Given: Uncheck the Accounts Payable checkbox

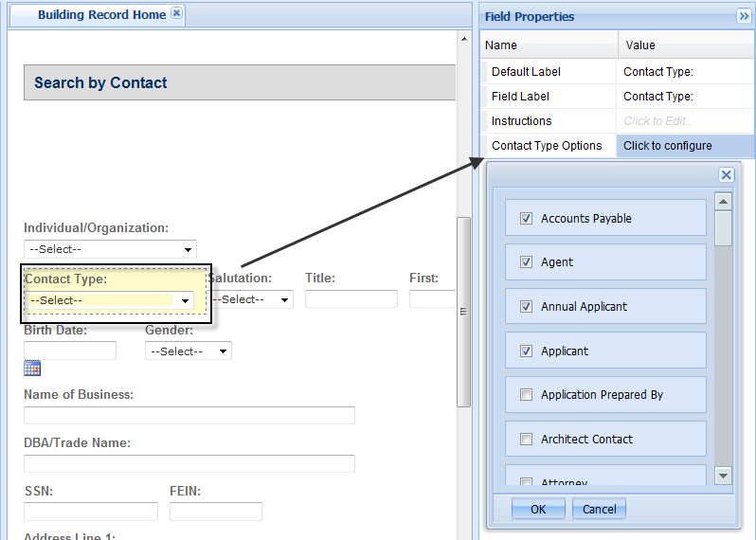Looking at the screenshot, I should click(x=527, y=219).
